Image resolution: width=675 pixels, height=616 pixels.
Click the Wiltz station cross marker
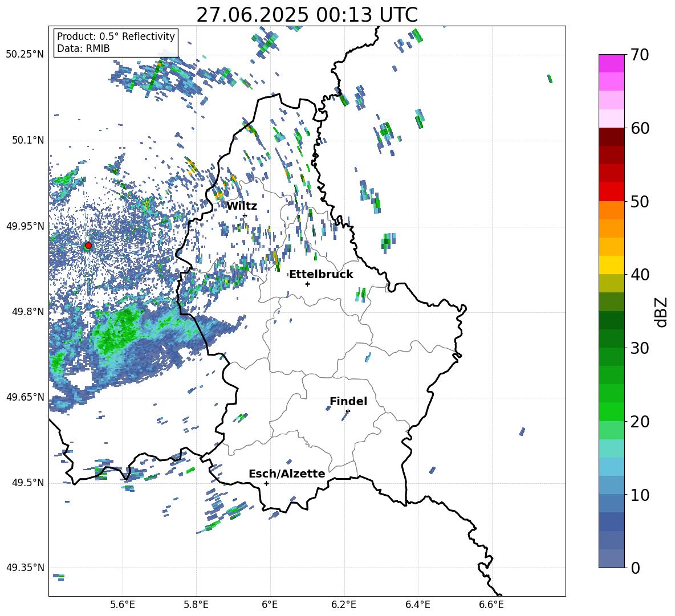(245, 215)
